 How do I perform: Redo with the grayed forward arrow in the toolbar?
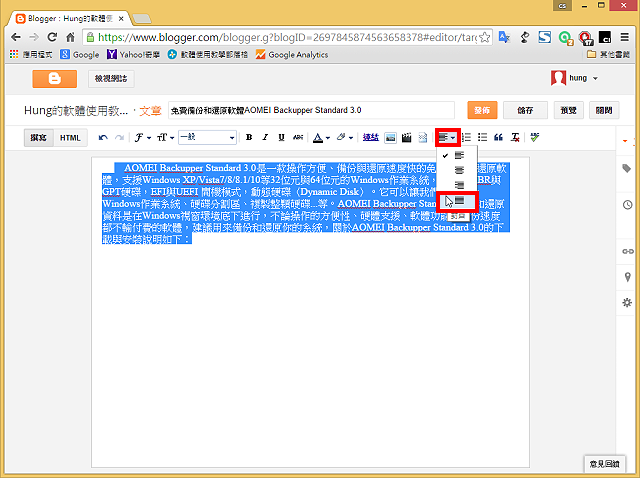point(120,138)
